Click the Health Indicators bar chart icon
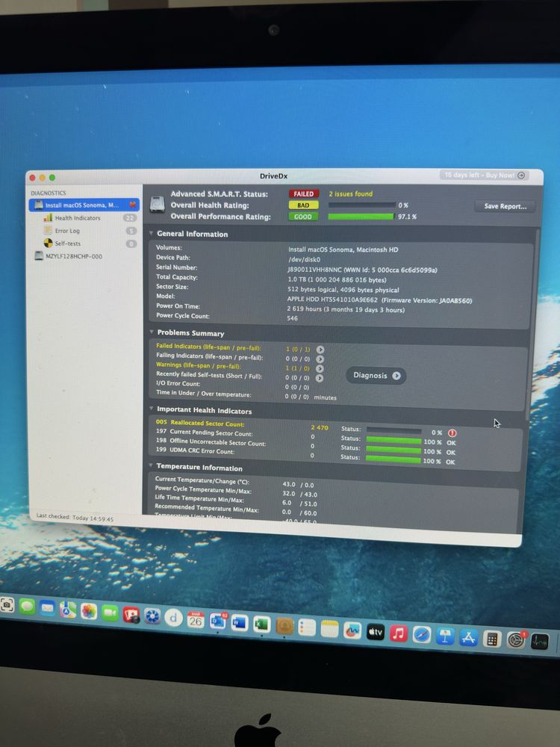Screen dimensions: 560x747 [x=48, y=217]
